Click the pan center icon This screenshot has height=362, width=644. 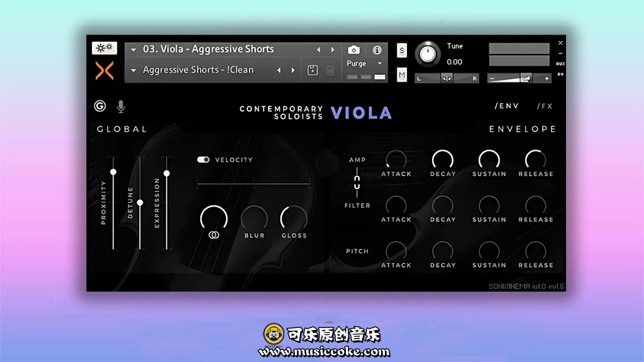click(447, 78)
